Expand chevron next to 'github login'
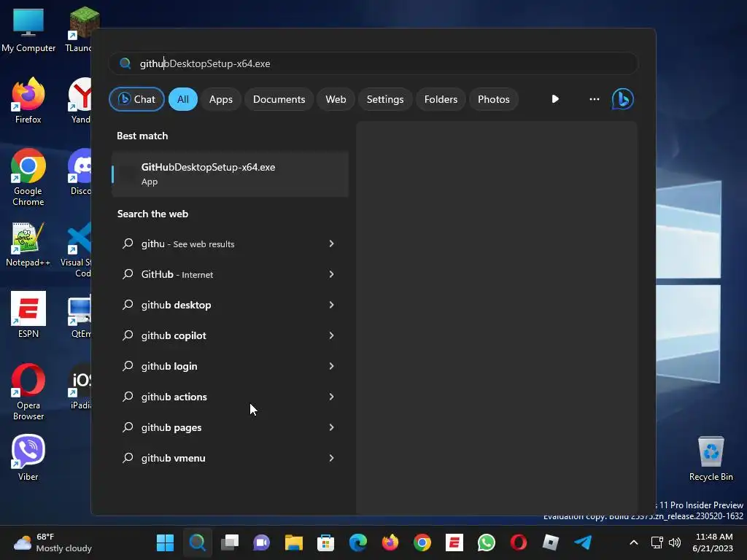Viewport: 747px width, 560px height. [332, 366]
